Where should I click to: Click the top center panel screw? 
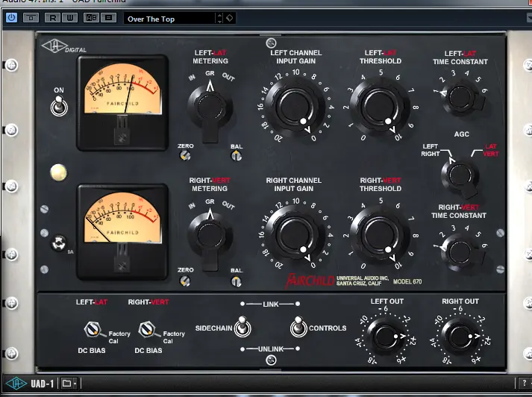click(271, 43)
